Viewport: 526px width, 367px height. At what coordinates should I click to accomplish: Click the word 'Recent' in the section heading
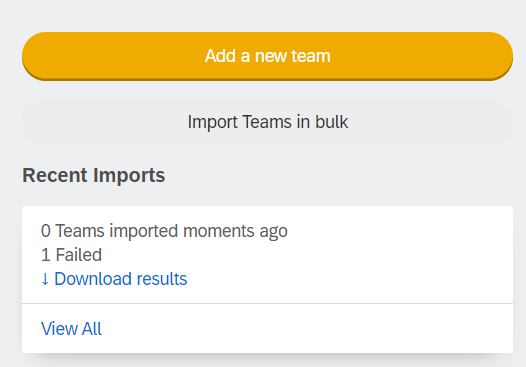(55, 175)
